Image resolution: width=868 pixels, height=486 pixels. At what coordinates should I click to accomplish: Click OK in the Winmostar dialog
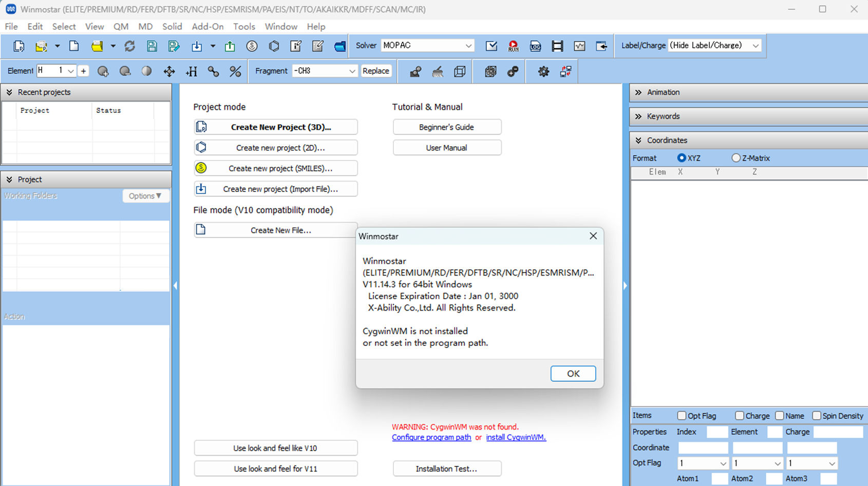point(573,374)
